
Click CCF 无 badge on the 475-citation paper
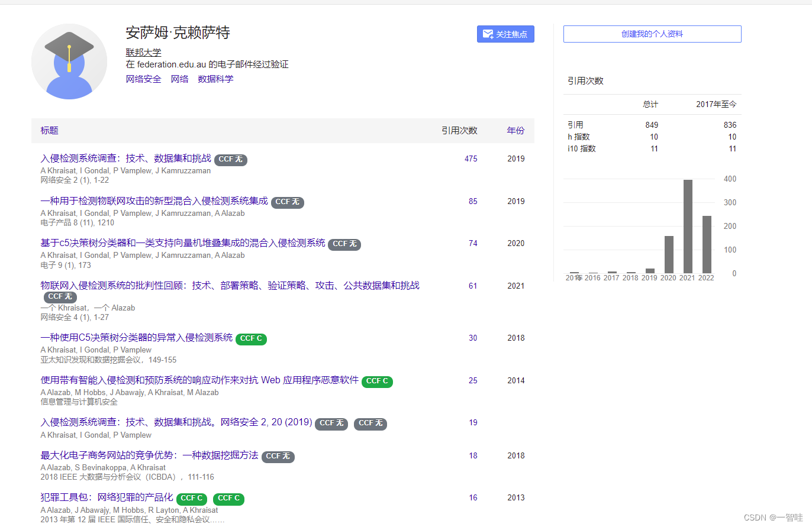pyautogui.click(x=231, y=160)
